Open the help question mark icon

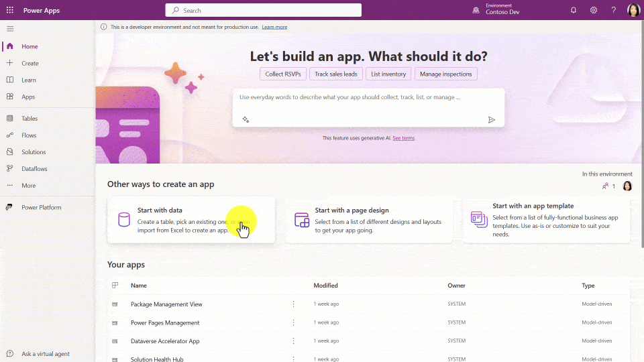coord(614,10)
